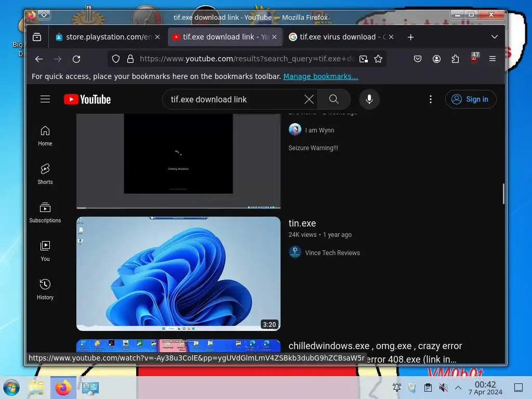Screen dimensions: 532x399
Task: Submit search with magnifier button
Action: point(334,99)
